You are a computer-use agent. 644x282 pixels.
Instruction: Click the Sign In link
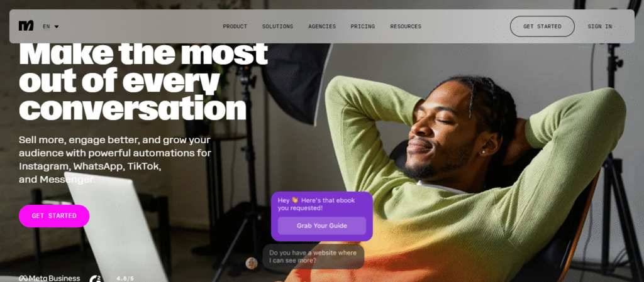599,26
